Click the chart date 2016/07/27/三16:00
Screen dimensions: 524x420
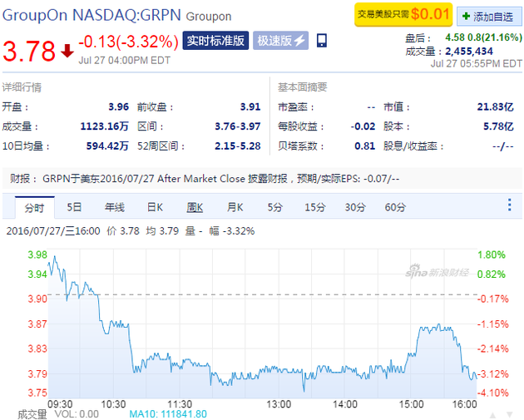53,231
